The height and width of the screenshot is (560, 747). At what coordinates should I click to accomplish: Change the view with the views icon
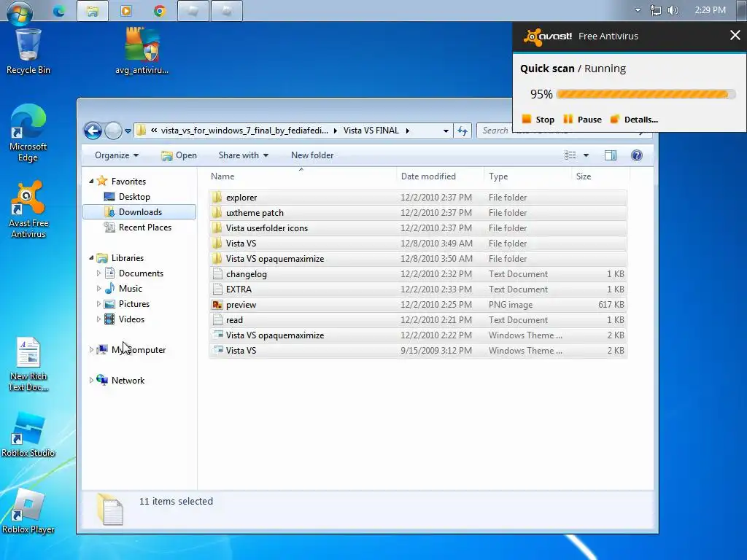(570, 155)
